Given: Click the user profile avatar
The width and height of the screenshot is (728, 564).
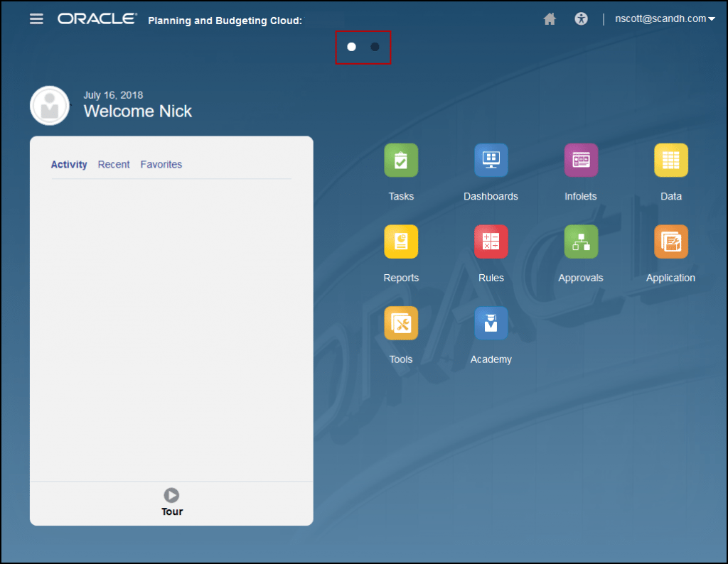Looking at the screenshot, I should [50, 105].
